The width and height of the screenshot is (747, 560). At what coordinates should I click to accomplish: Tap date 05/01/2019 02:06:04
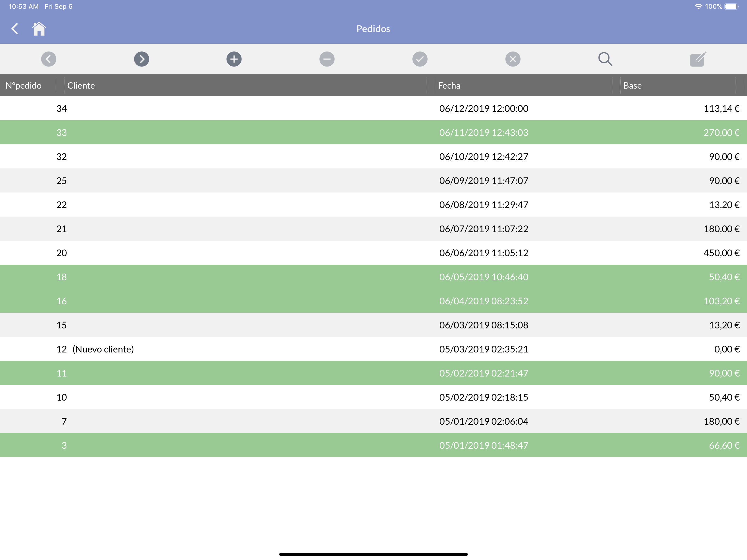coord(484,421)
